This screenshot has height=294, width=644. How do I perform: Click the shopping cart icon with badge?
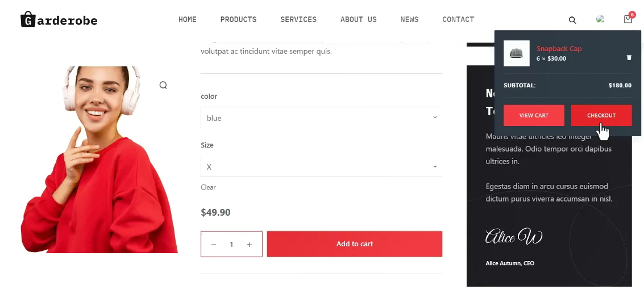[x=628, y=19]
